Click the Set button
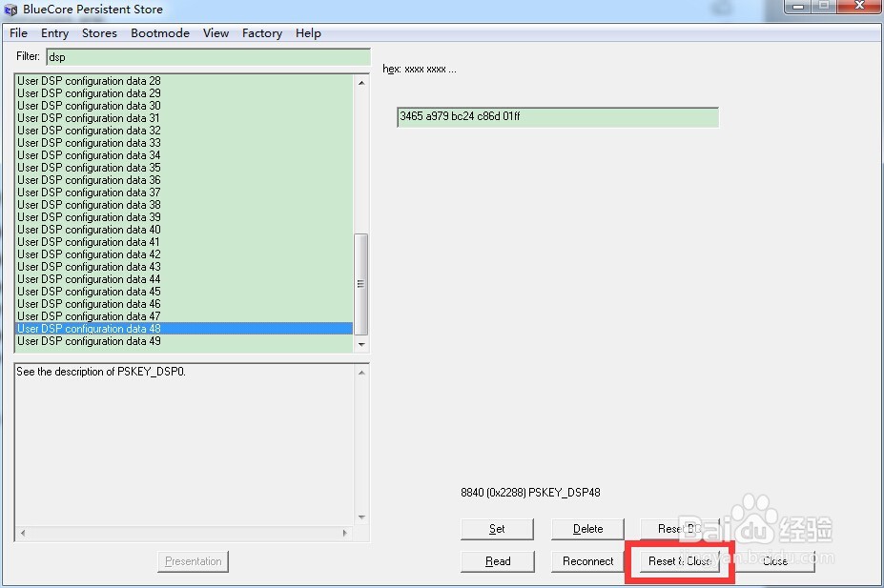 [497, 529]
